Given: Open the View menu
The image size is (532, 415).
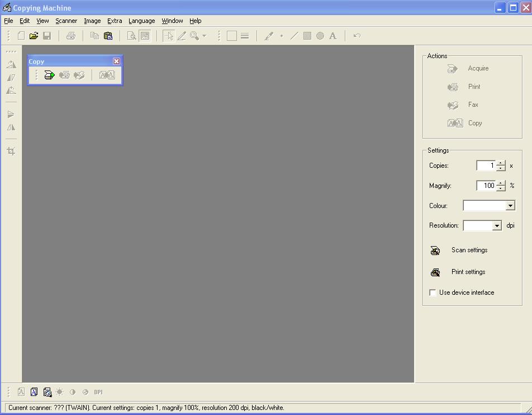Looking at the screenshot, I should point(42,21).
